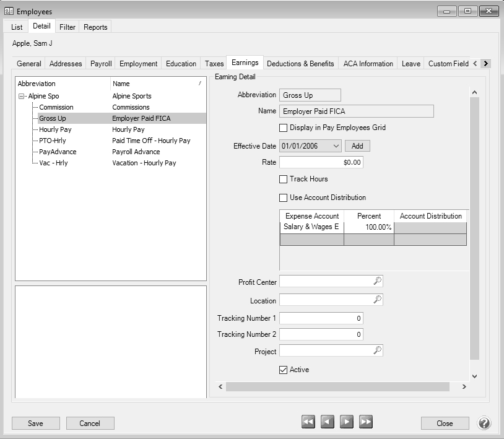Viewport: 504px width, 439px height.
Task: Switch to the Deductions & Benefits tab
Action: [x=300, y=64]
